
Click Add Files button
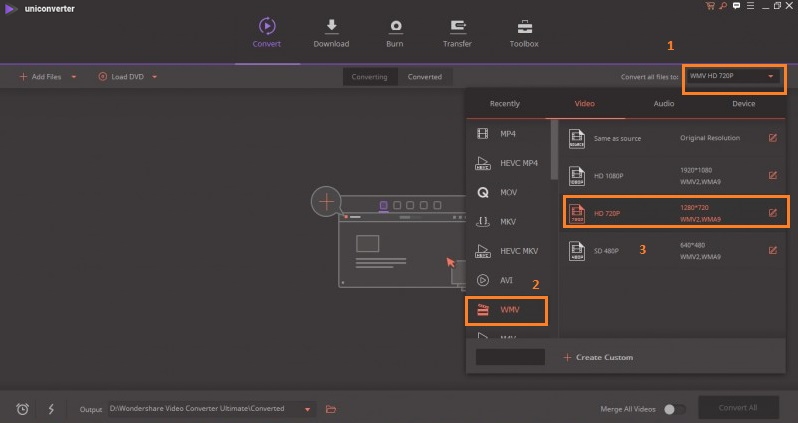coord(40,77)
